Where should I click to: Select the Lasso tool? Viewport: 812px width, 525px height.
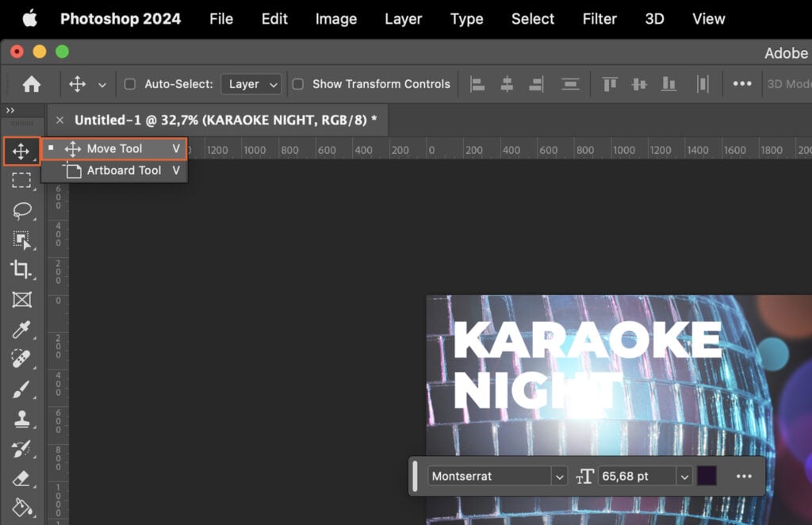point(22,210)
